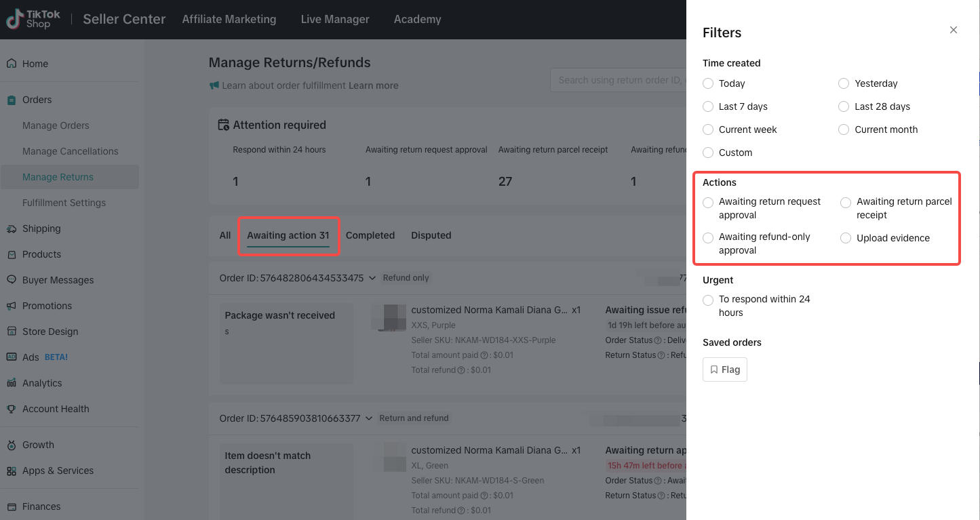980x520 pixels.
Task: Select Awaiting refund-only approval radio option
Action: (708, 238)
